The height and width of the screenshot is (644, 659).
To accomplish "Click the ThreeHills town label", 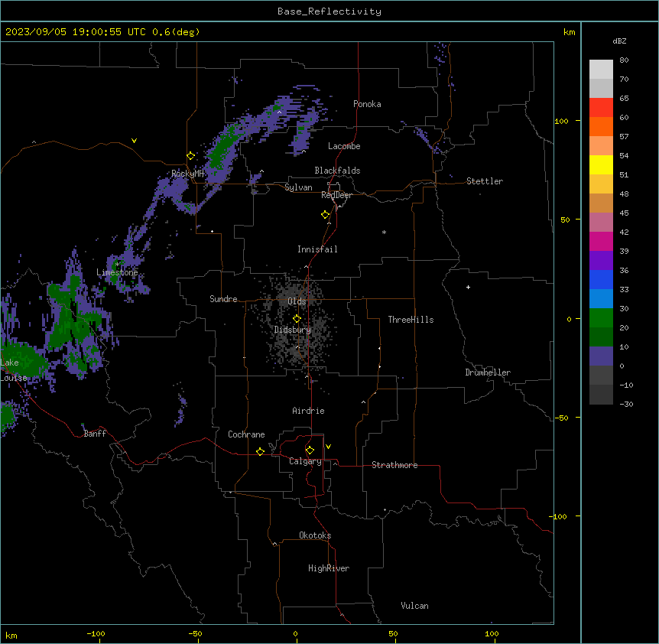I will (411, 320).
